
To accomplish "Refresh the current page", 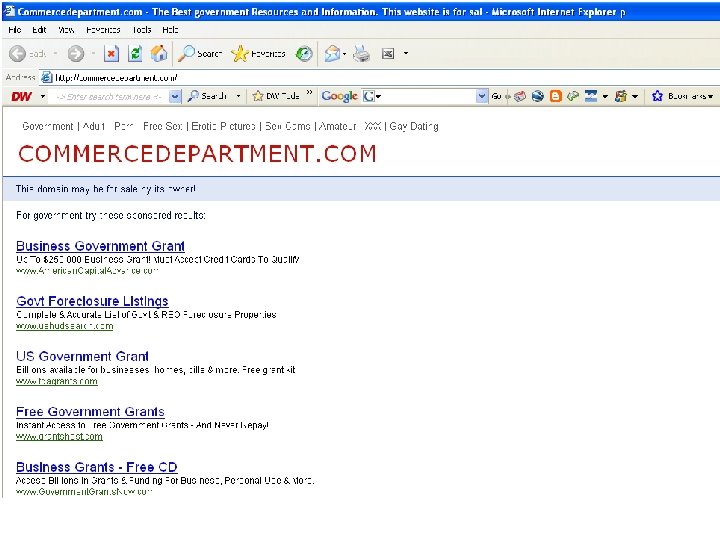I will click(135, 54).
